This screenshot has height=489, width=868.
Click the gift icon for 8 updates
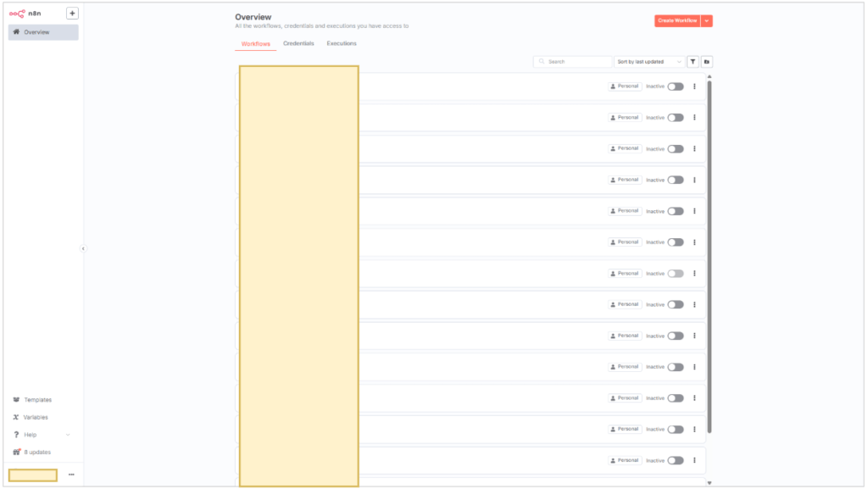[x=16, y=452]
